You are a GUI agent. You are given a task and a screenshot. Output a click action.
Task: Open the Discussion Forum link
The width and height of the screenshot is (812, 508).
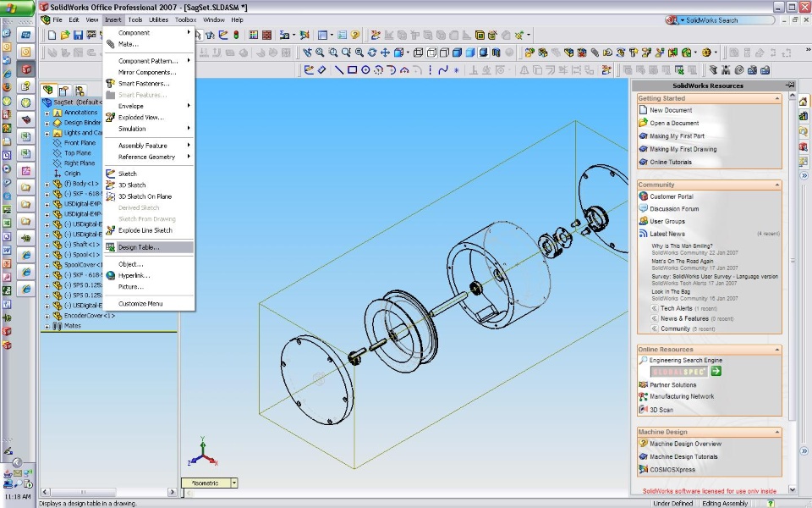tap(674, 209)
